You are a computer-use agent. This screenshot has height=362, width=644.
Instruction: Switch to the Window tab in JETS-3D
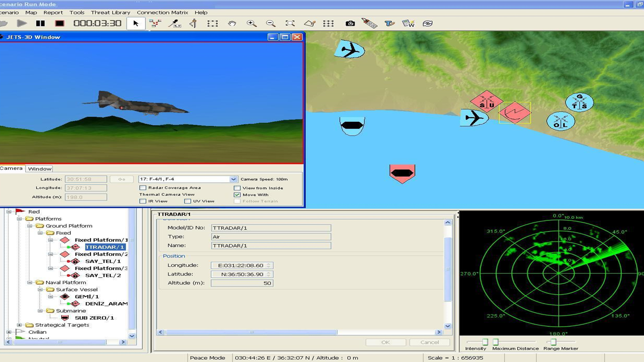pos(39,169)
